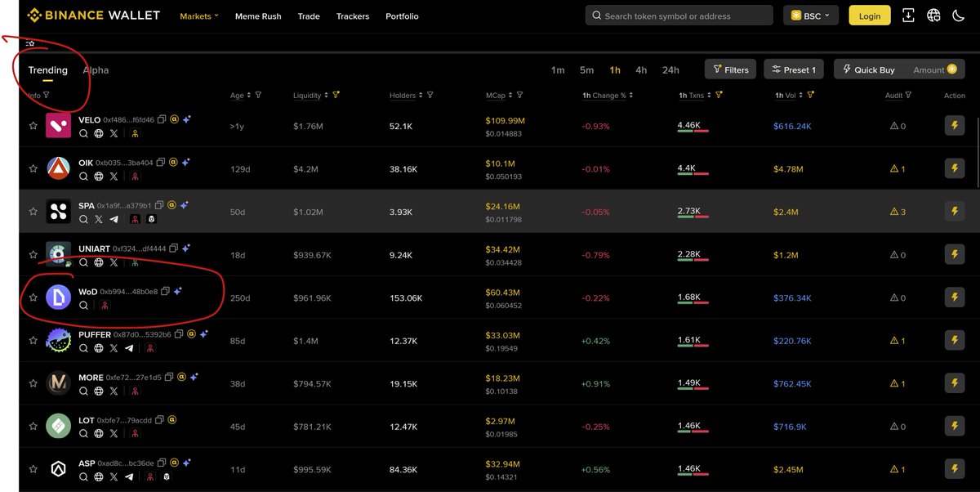Open the website globe for OIK

[98, 177]
